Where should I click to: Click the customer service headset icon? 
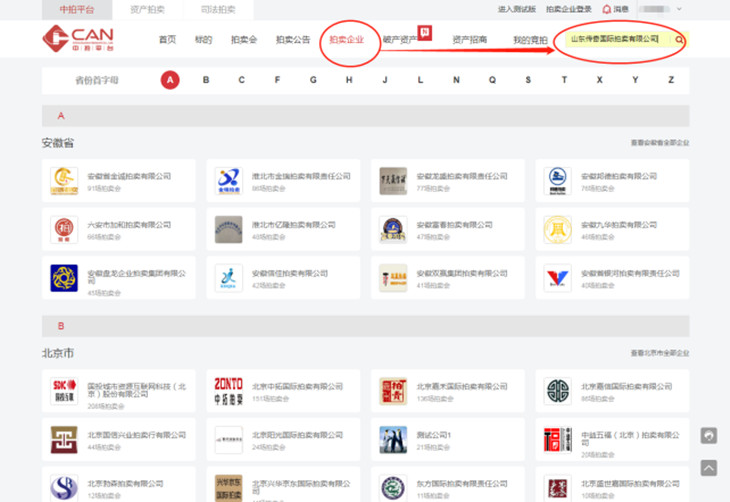pyautogui.click(x=709, y=435)
